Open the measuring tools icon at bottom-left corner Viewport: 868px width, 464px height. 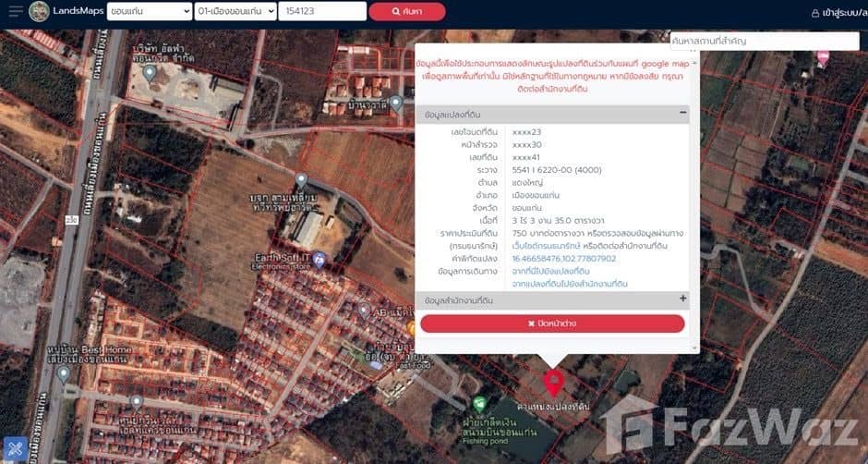pos(13,450)
